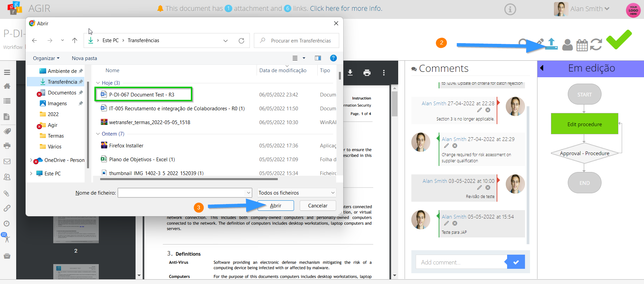The height and width of the screenshot is (284, 644).
Task: Sort files by Nome column header
Action: pyautogui.click(x=112, y=70)
